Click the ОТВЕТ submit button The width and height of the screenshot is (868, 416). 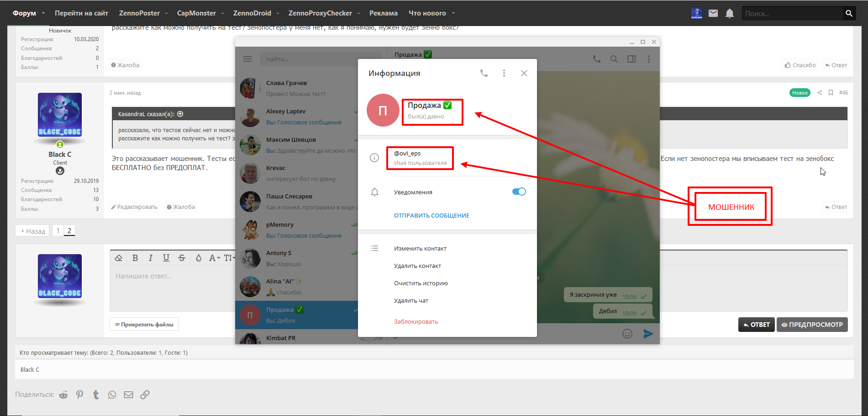point(756,325)
